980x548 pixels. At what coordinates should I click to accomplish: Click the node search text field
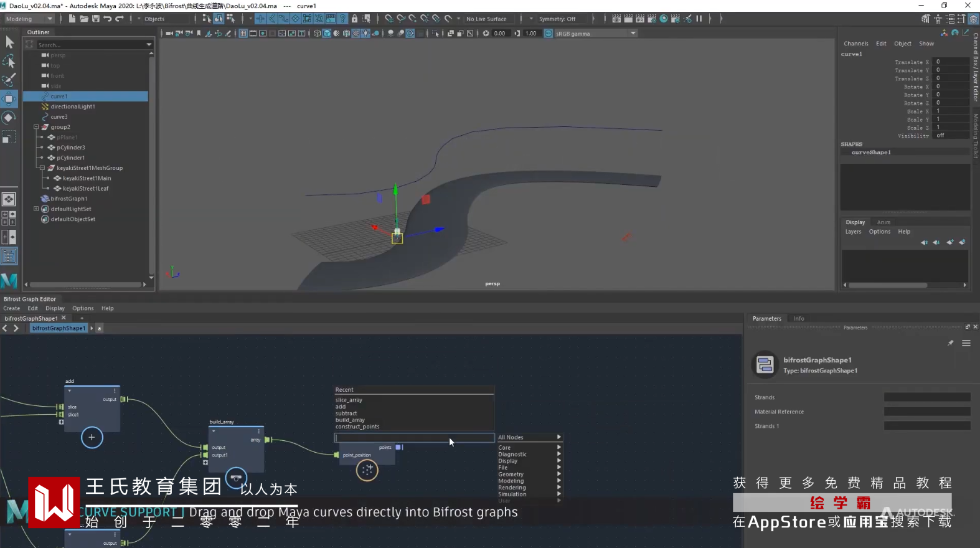pyautogui.click(x=415, y=438)
